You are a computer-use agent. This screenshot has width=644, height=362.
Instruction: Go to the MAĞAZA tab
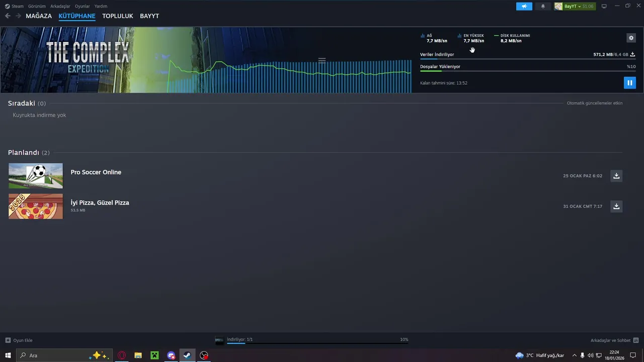39,16
